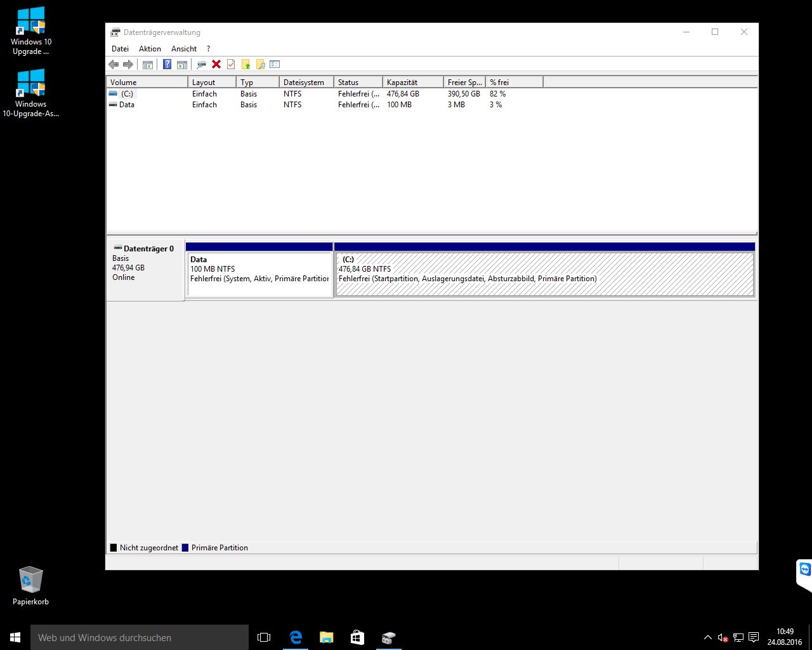Select the Datenträger 0 disk label
812x650 pixels.
pyautogui.click(x=145, y=270)
